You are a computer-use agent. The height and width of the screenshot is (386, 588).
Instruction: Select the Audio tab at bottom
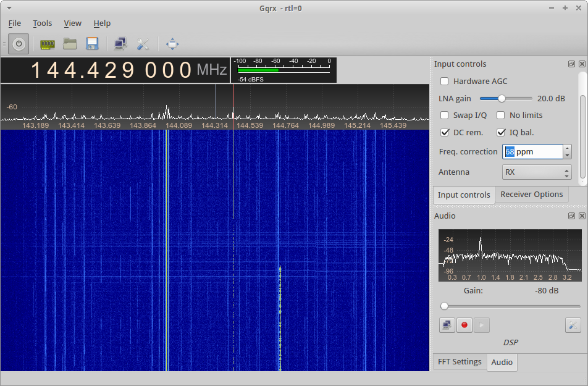coord(502,363)
